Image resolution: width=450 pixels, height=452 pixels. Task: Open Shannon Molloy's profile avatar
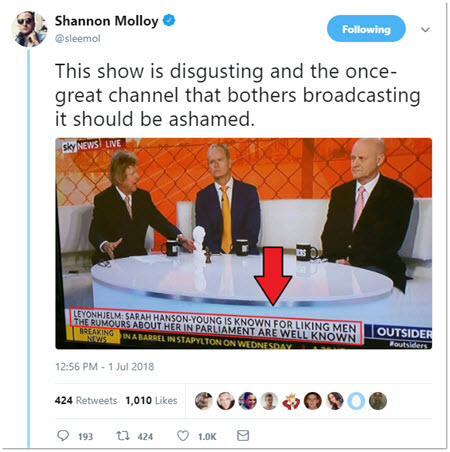29,29
